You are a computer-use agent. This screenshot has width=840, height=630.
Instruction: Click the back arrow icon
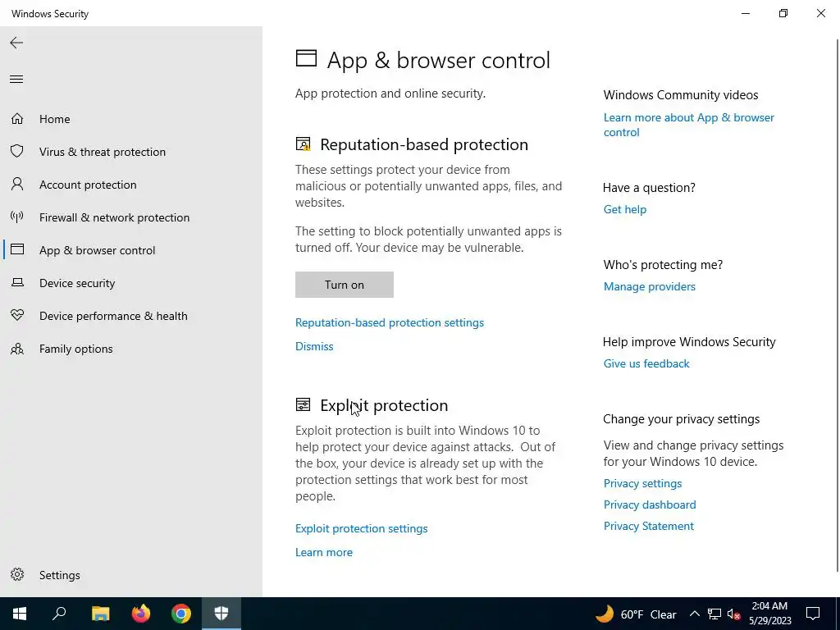point(16,43)
